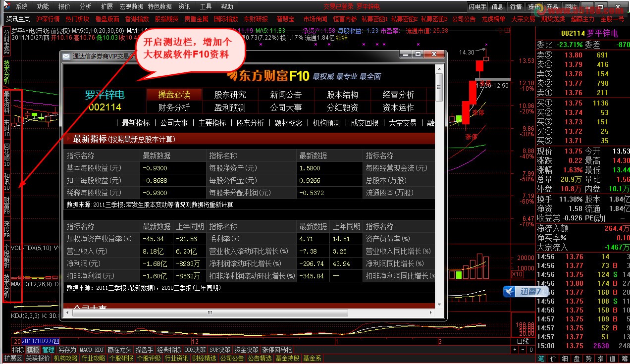The height and width of the screenshot is (364, 630).
Task: Open the 系统 menu
Action: pos(21,6)
